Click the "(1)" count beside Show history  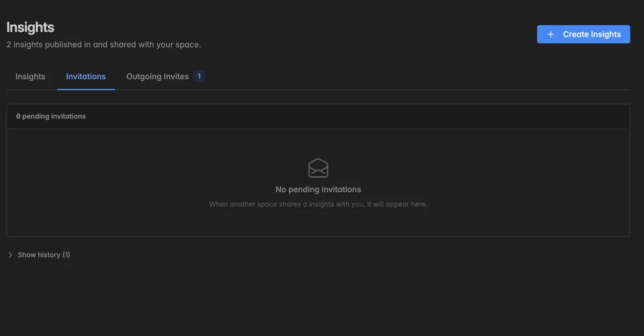(x=67, y=255)
